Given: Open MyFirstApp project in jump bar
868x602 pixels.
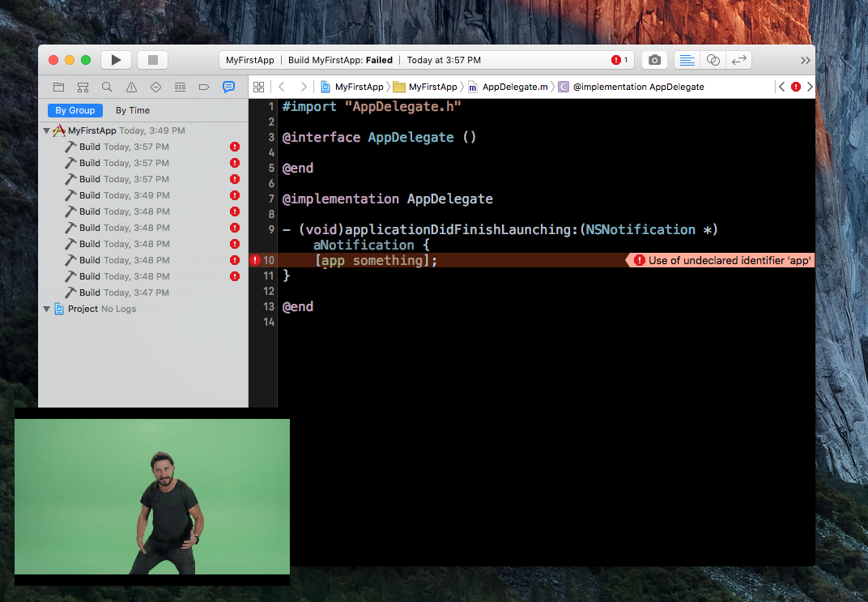Looking at the screenshot, I should [x=352, y=87].
